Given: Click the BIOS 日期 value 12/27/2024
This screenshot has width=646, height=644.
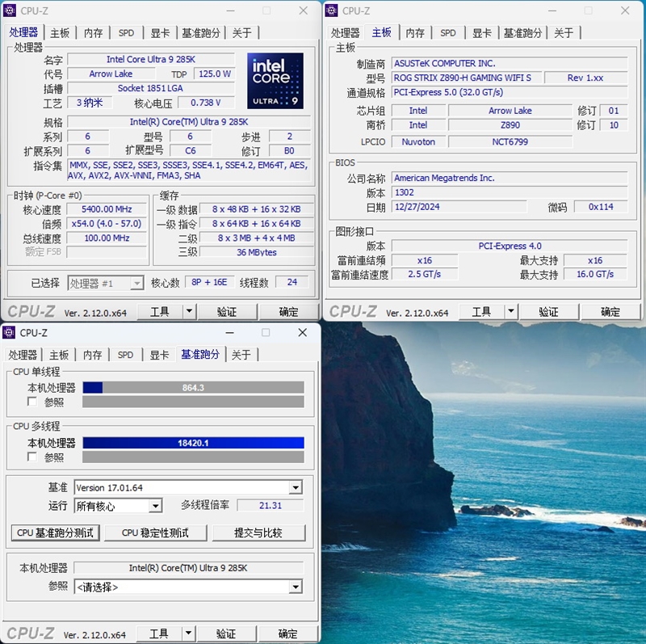Looking at the screenshot, I should (459, 207).
